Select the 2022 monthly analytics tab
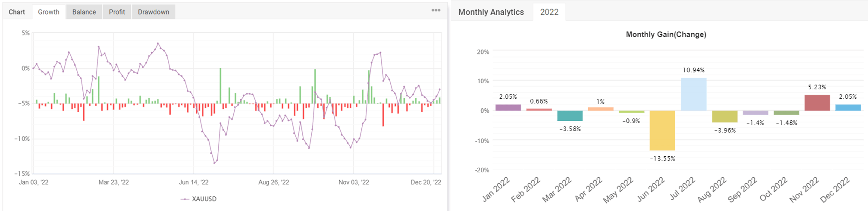 click(549, 12)
